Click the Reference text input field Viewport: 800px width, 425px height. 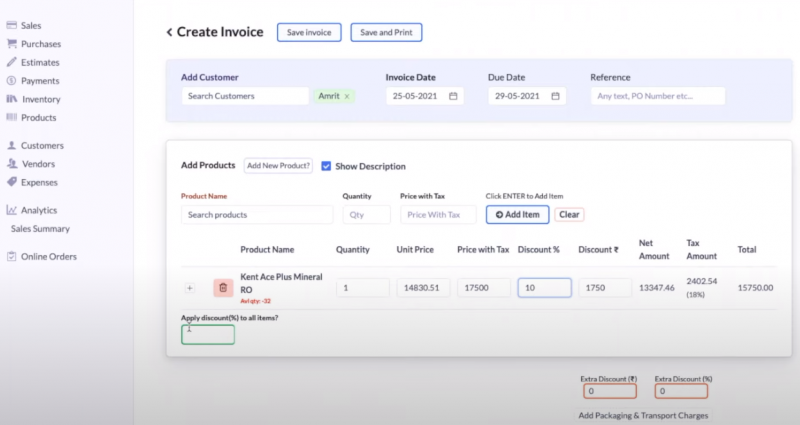click(657, 97)
